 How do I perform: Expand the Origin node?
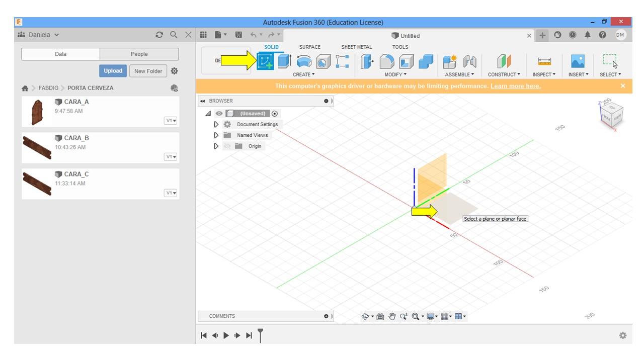point(216,146)
